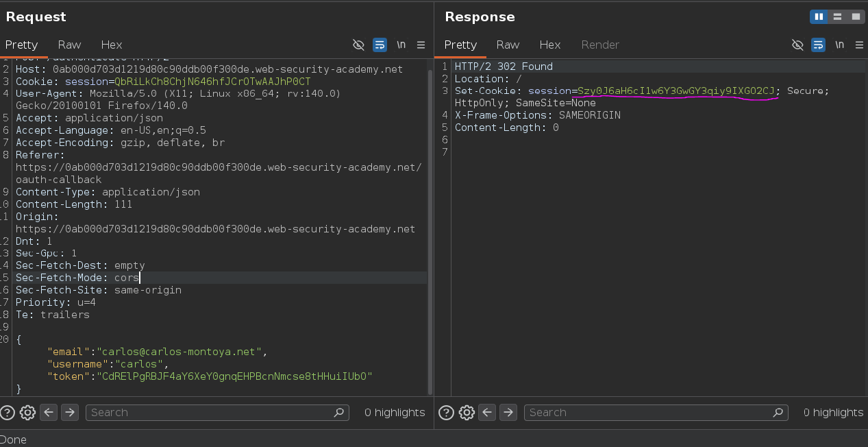Click the magnifier icon in Request search
The image size is (868, 447).
338,413
